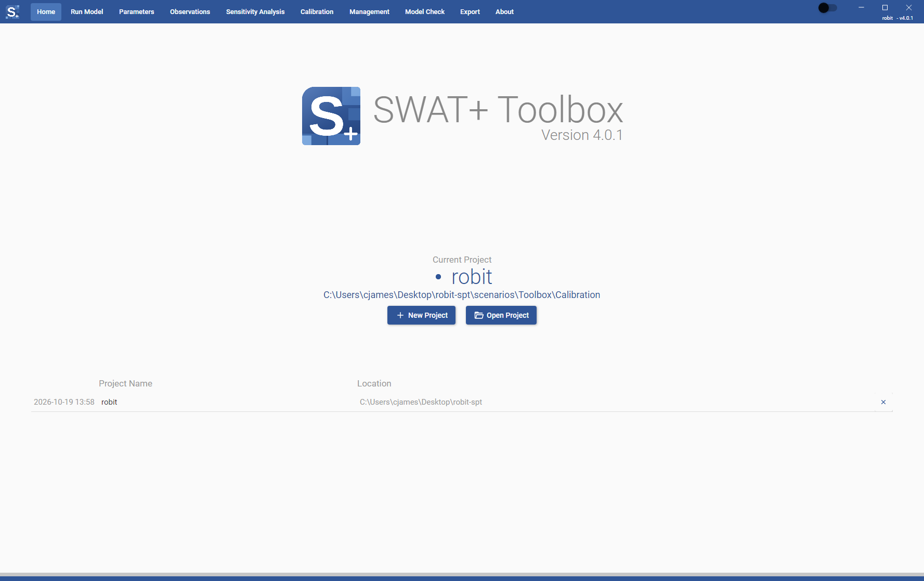Minimize the SWAT+ Toolbox window
This screenshot has width=924, height=581.
pyautogui.click(x=861, y=8)
